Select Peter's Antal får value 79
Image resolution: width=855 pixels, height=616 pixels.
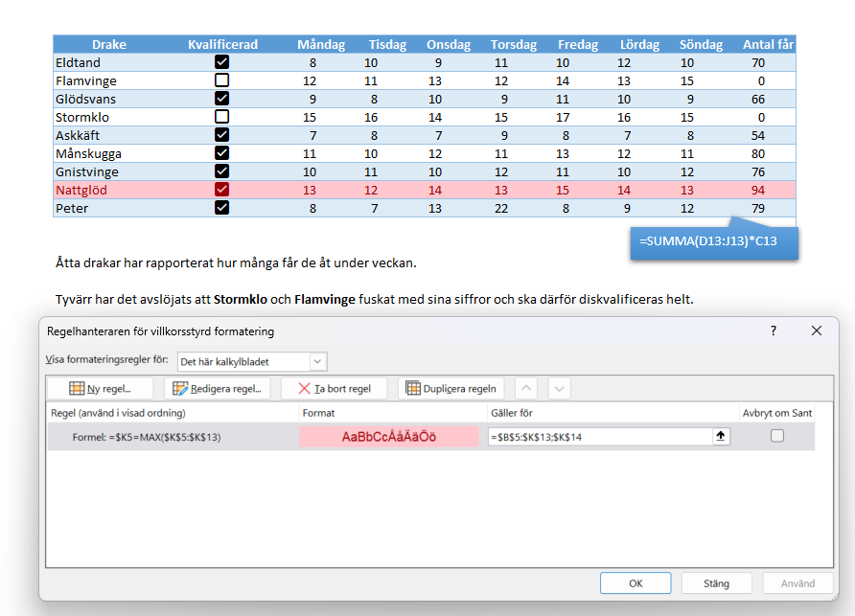pyautogui.click(x=758, y=208)
